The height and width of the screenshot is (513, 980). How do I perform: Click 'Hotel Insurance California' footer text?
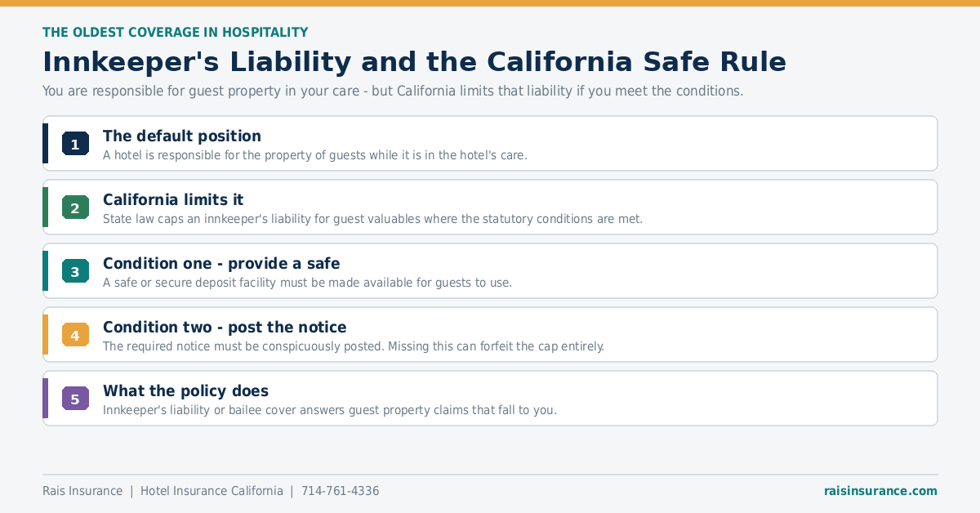pyautogui.click(x=212, y=491)
